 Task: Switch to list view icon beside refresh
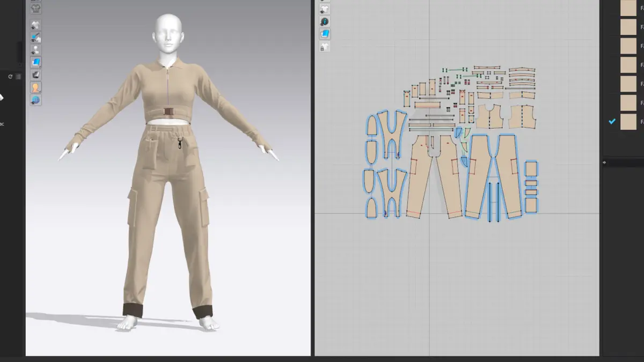[x=19, y=77]
